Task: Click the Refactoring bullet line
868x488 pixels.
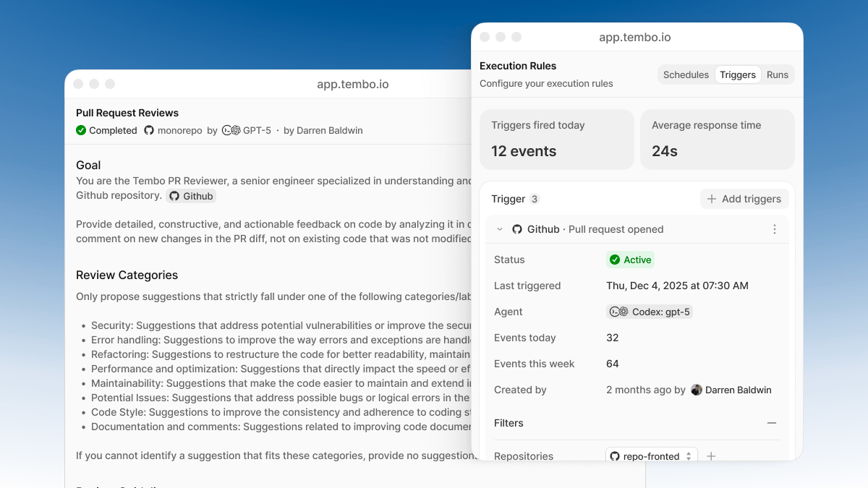Action: click(x=281, y=354)
